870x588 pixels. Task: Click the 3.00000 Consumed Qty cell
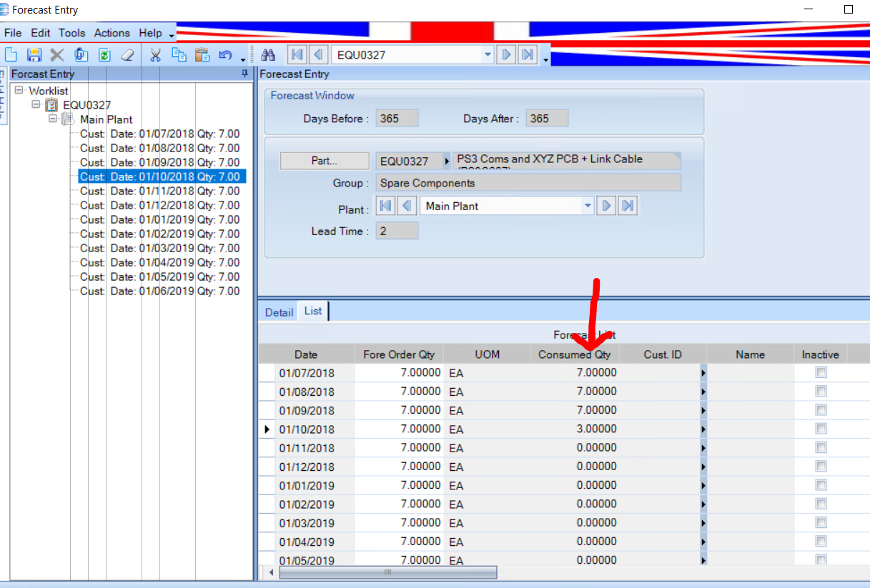click(x=576, y=429)
